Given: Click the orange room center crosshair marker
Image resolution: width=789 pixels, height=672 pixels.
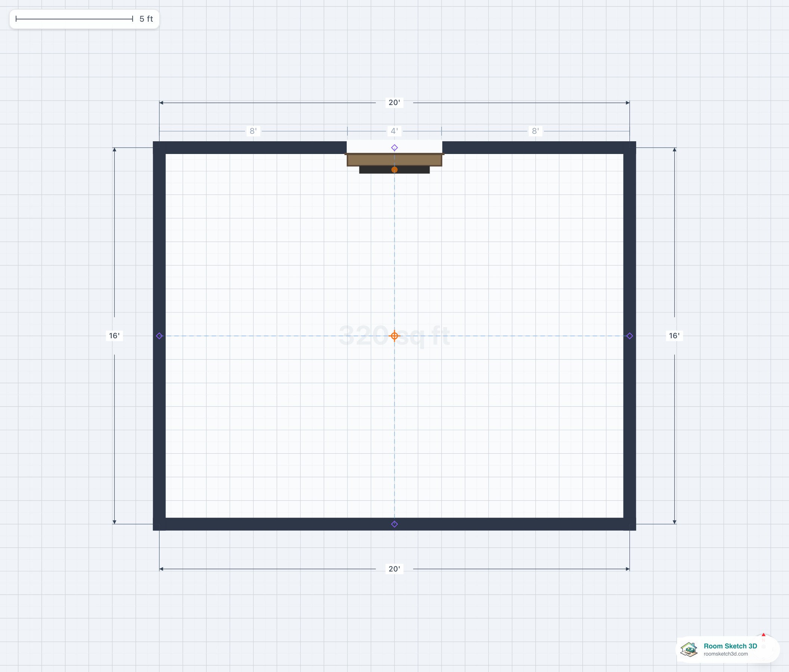Looking at the screenshot, I should pyautogui.click(x=394, y=336).
